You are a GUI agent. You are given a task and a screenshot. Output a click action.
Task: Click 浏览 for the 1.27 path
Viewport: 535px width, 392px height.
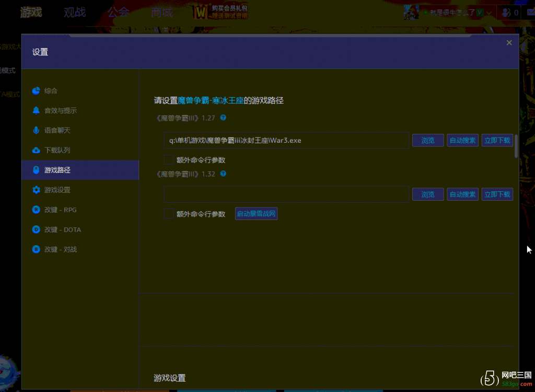point(428,141)
